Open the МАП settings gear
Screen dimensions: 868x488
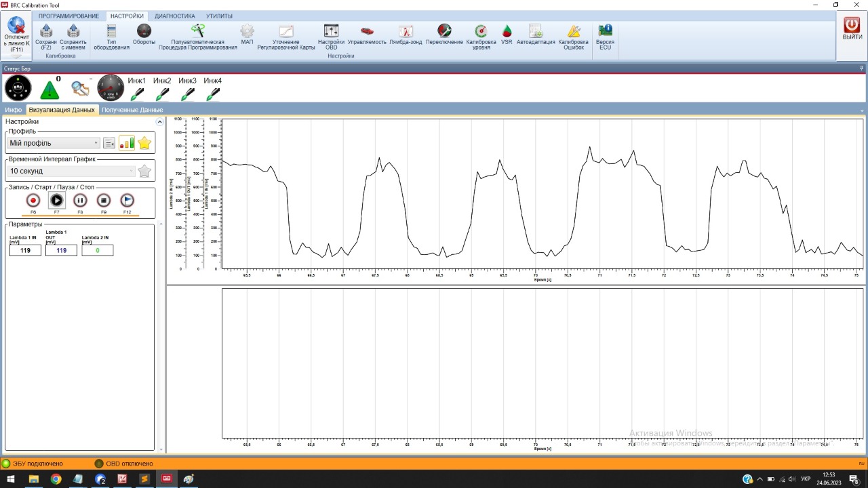click(247, 35)
